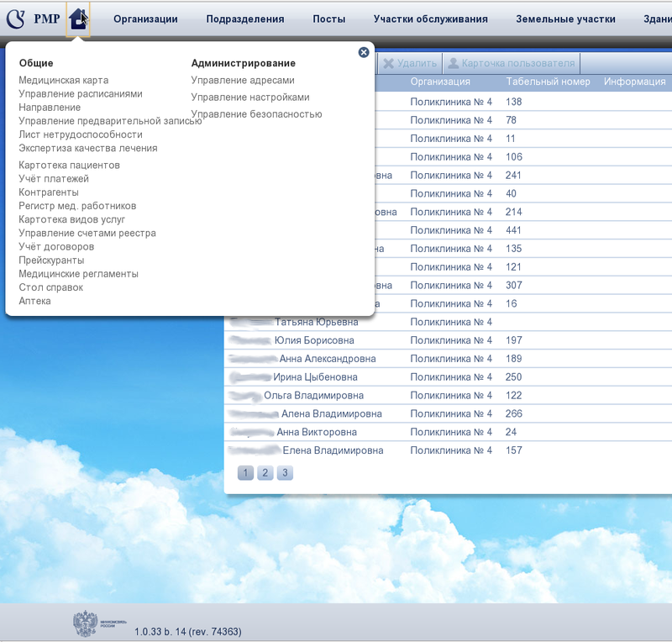
Task: Go to page 3 of the list
Action: tap(285, 473)
